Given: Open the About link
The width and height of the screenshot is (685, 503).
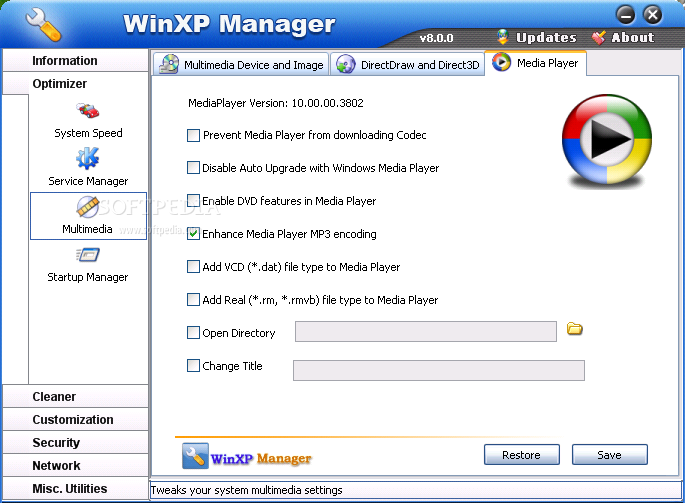Looking at the screenshot, I should (x=633, y=38).
